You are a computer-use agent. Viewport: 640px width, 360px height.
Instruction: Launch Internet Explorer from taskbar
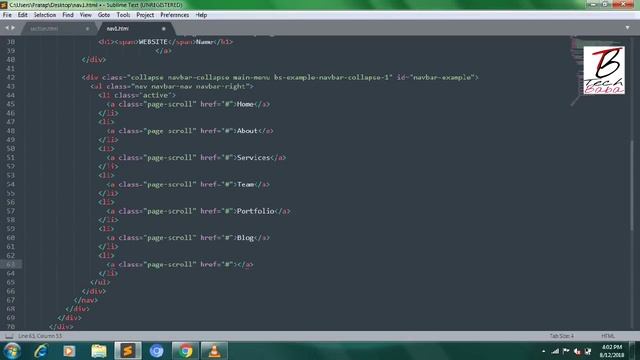coord(41,351)
